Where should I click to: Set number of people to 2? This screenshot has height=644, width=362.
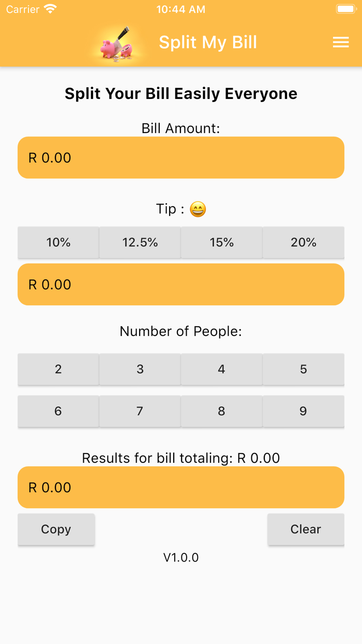(58, 369)
